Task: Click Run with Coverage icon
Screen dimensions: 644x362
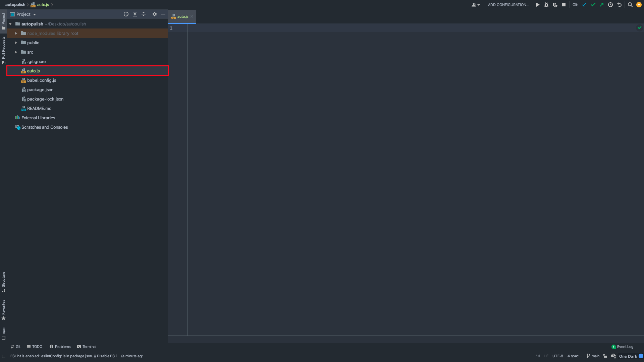Action: (555, 5)
